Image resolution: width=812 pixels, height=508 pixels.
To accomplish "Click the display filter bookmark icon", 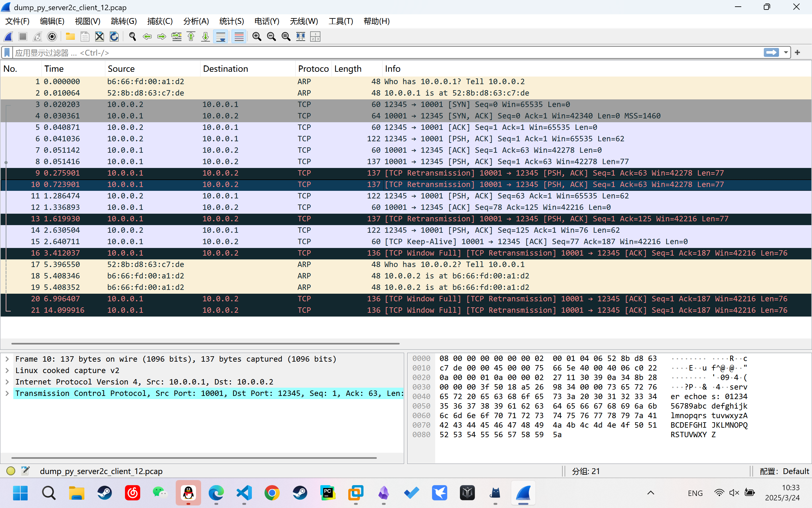I will (7, 53).
